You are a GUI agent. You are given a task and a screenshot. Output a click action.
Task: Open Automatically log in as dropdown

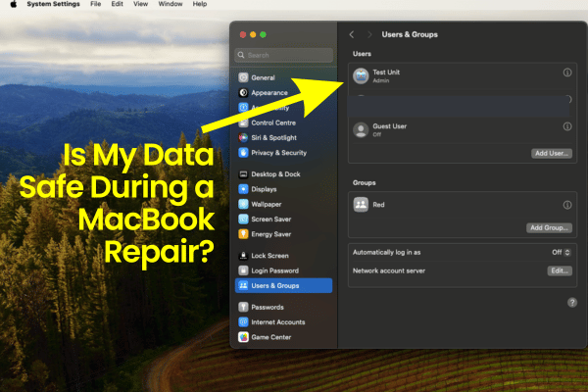pyautogui.click(x=561, y=252)
